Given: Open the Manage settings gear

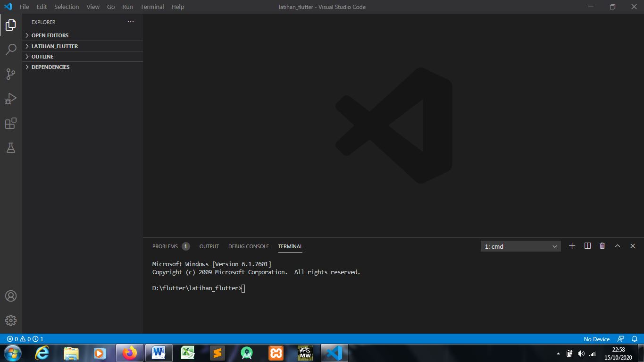Looking at the screenshot, I should (x=10, y=320).
